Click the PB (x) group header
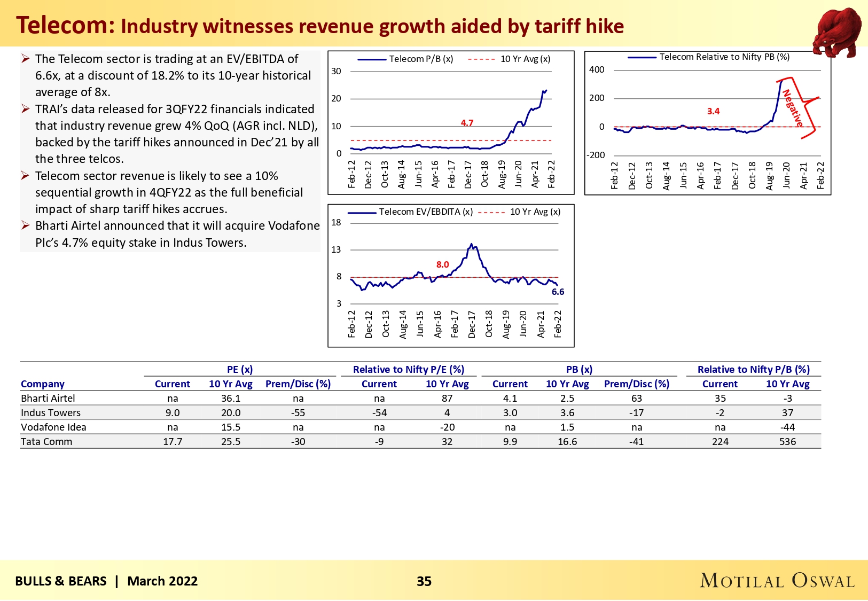 point(579,370)
